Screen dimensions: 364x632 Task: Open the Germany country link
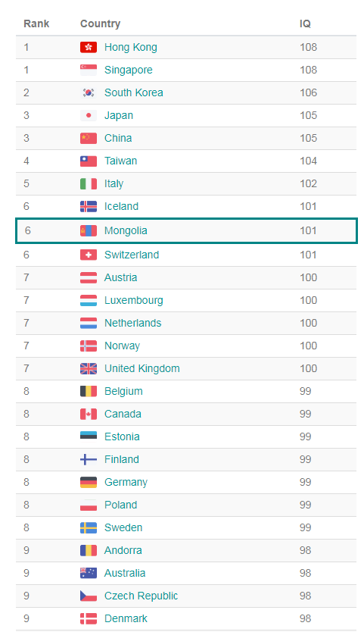click(x=126, y=482)
